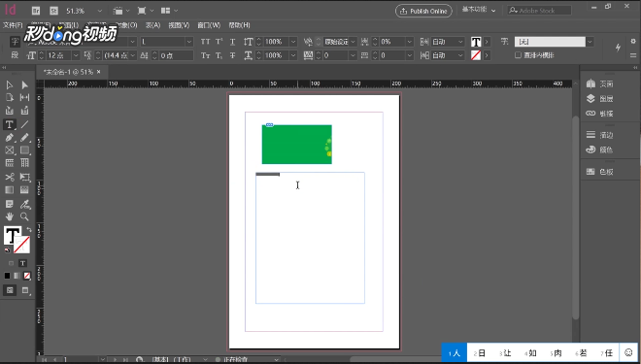Open the 窗口(W) menu

(209, 25)
